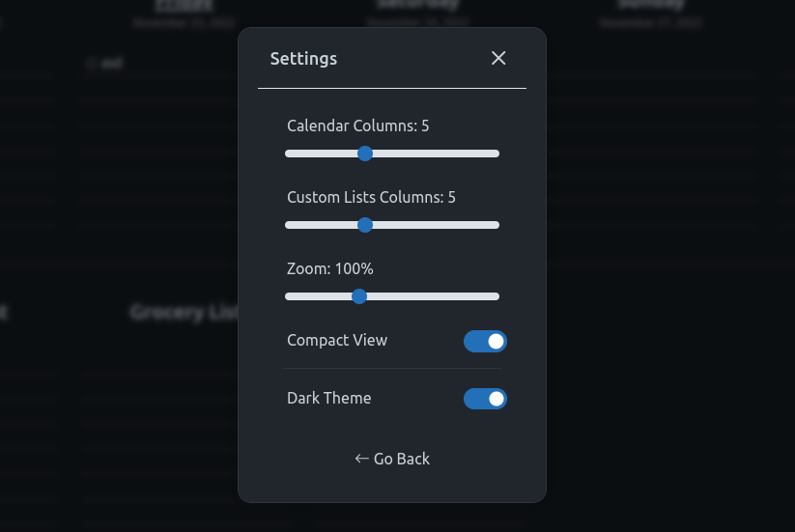Viewport: 795px width, 532px height.
Task: Click the 'Zoom: 100%' label
Action: click(330, 268)
